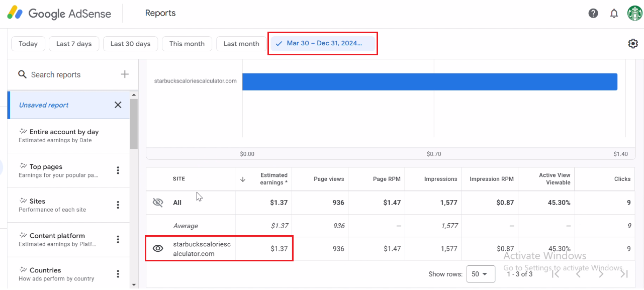The width and height of the screenshot is (644, 290).
Task: Go to next page of results
Action: (601, 274)
